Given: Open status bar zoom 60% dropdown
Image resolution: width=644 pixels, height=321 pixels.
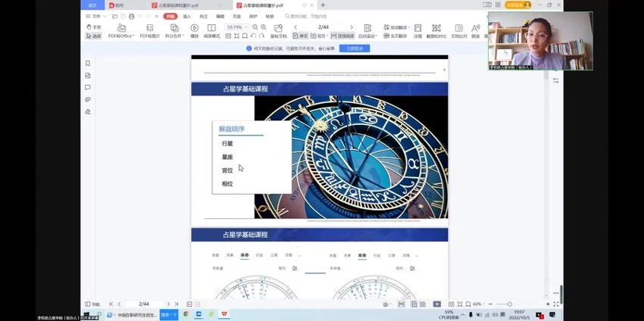Looking at the screenshot, I should (x=479, y=304).
